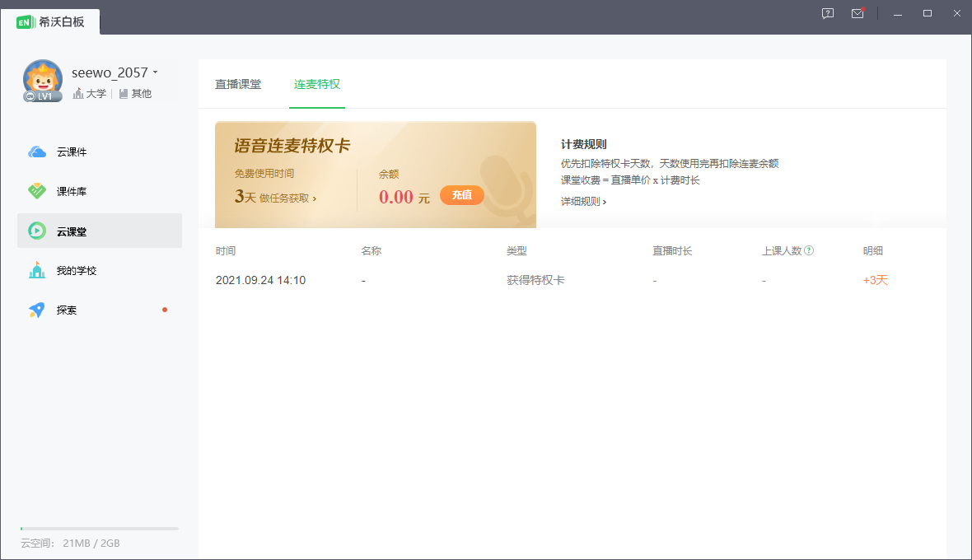
Task: Open 课件库 courseware library icon
Action: tap(37, 192)
